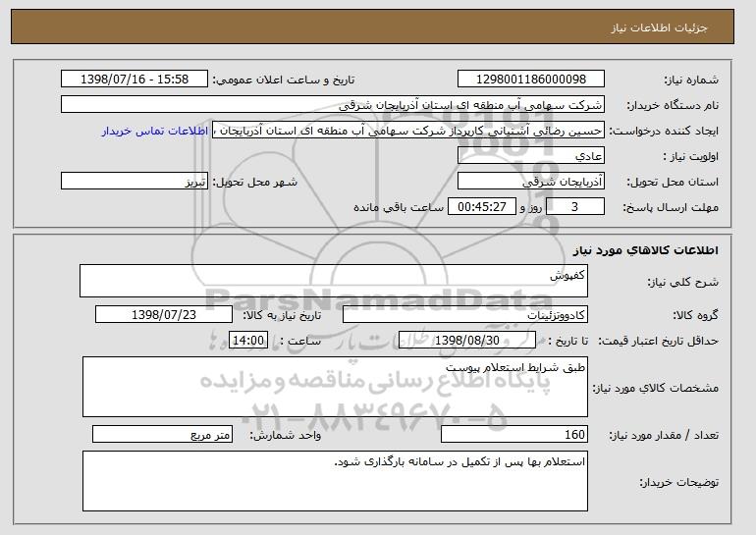Click the quantity field 160
The height and width of the screenshot is (535, 756).
click(514, 434)
